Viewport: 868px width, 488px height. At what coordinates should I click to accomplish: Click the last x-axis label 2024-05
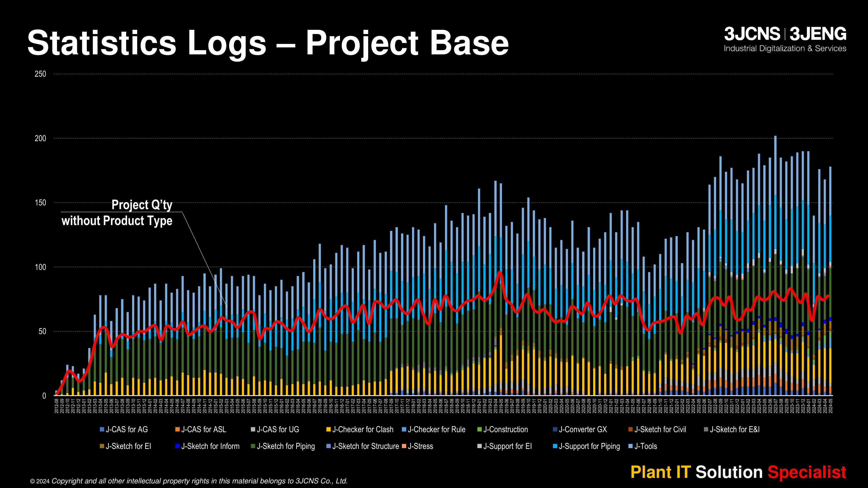click(830, 406)
